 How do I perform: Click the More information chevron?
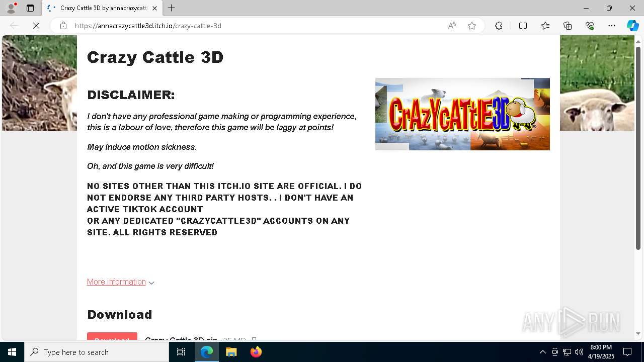coord(151,283)
